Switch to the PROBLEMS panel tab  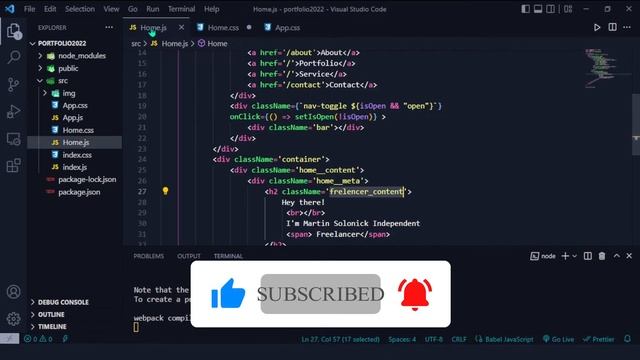tap(149, 256)
